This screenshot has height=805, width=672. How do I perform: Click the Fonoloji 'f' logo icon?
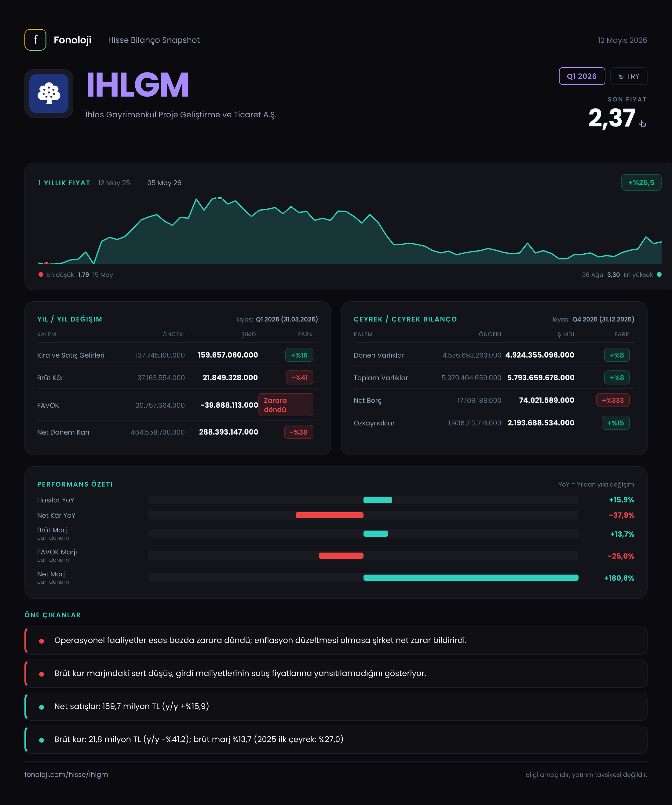[x=35, y=40]
